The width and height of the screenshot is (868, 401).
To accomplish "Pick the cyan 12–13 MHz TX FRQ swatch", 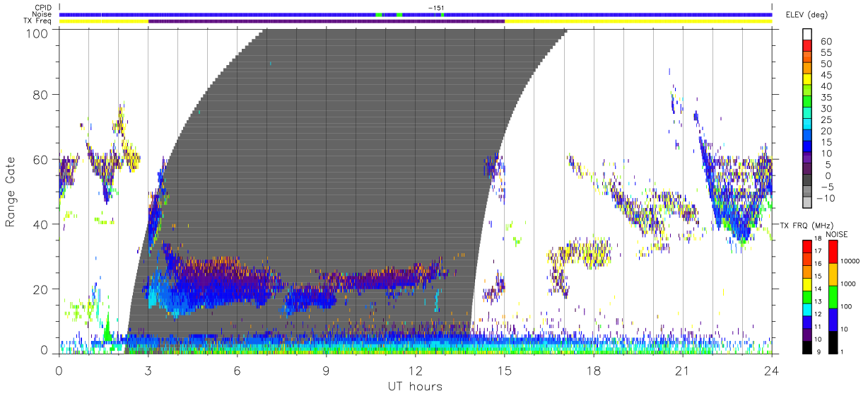I will 807,308.
